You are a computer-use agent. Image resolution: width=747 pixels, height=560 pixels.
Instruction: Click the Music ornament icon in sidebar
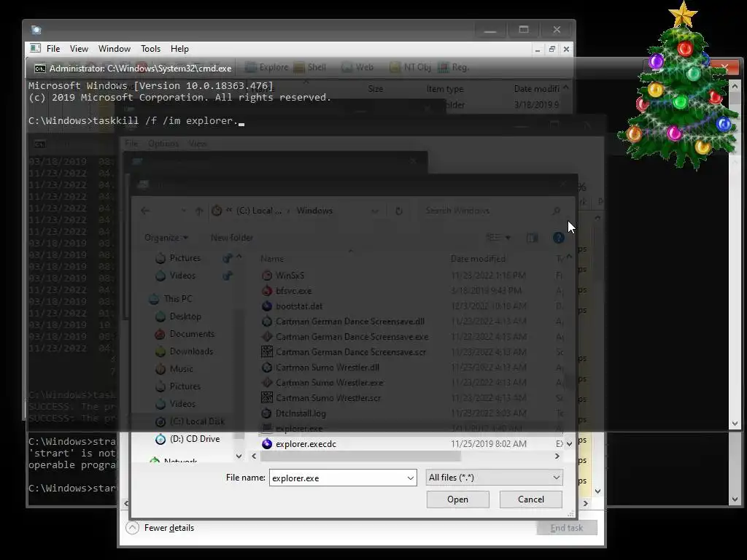(160, 368)
